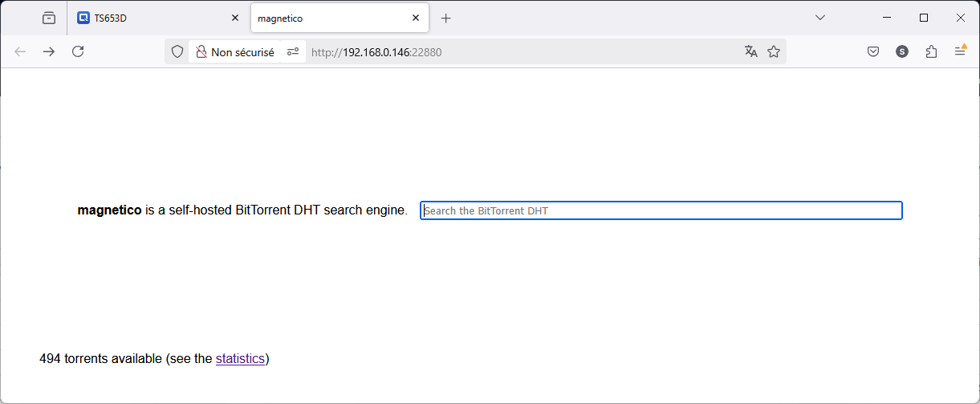Viewport: 980px width, 404px height.
Task: Open the Firefox View tab icon
Action: [x=49, y=18]
